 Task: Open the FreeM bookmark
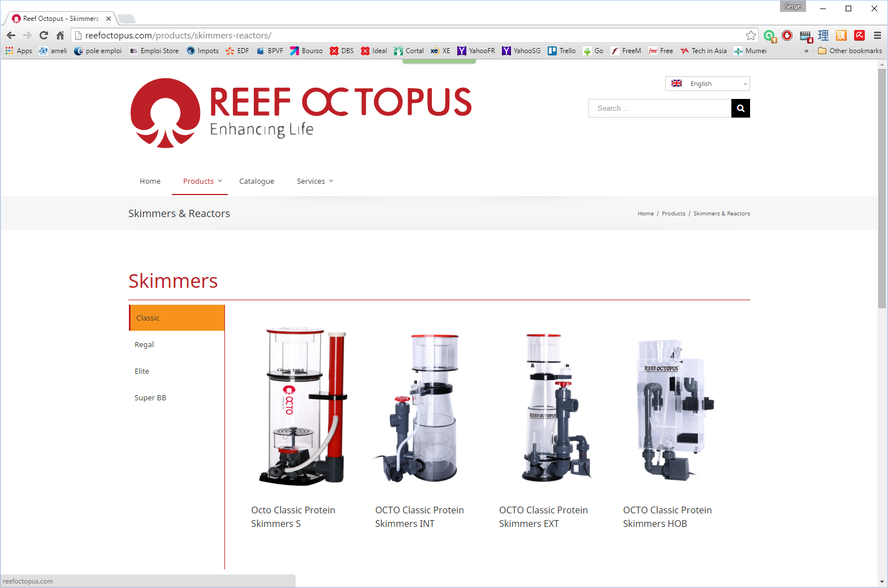pos(626,51)
